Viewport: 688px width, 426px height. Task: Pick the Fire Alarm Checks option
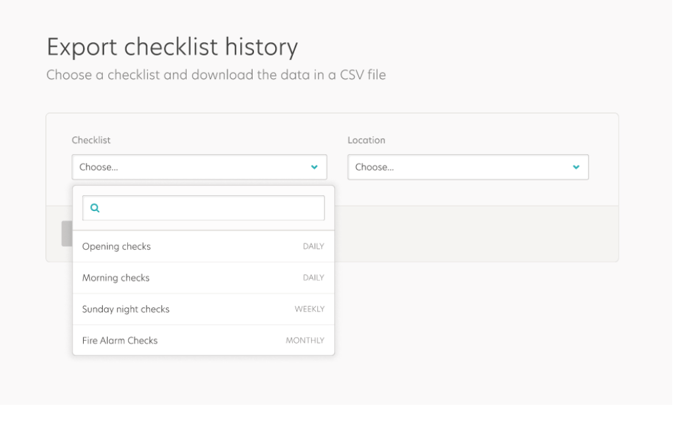pyautogui.click(x=204, y=340)
